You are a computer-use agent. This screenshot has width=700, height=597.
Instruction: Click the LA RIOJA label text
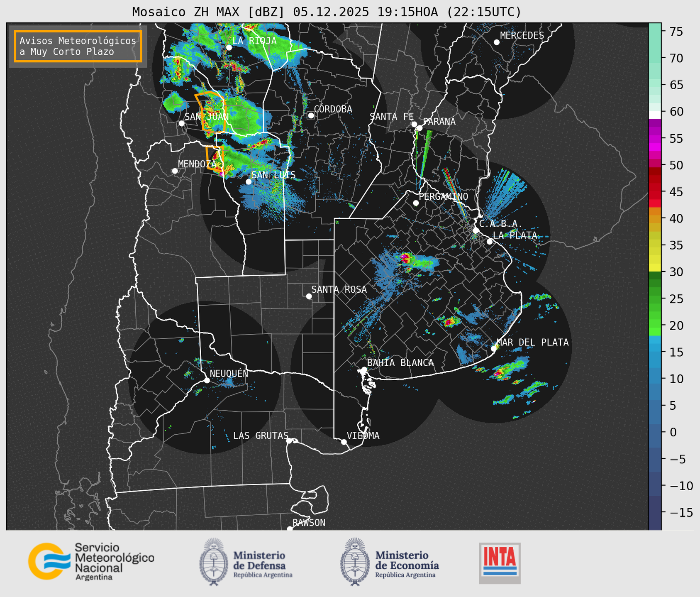coord(254,41)
